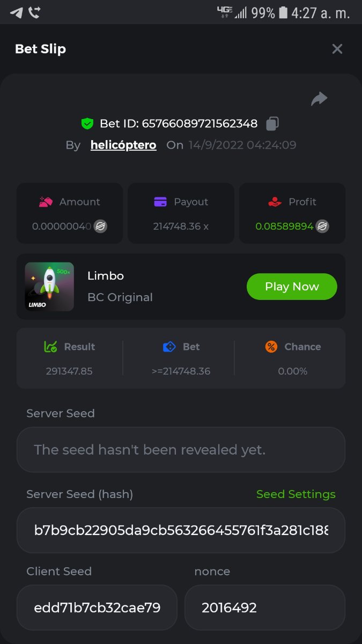Open the helicóptero user profile

123,145
